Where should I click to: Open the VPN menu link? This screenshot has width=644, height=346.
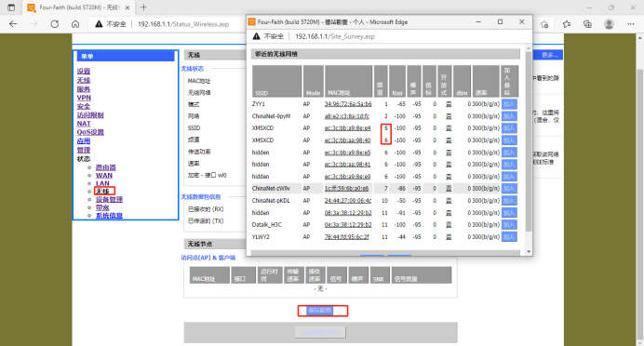[84, 98]
